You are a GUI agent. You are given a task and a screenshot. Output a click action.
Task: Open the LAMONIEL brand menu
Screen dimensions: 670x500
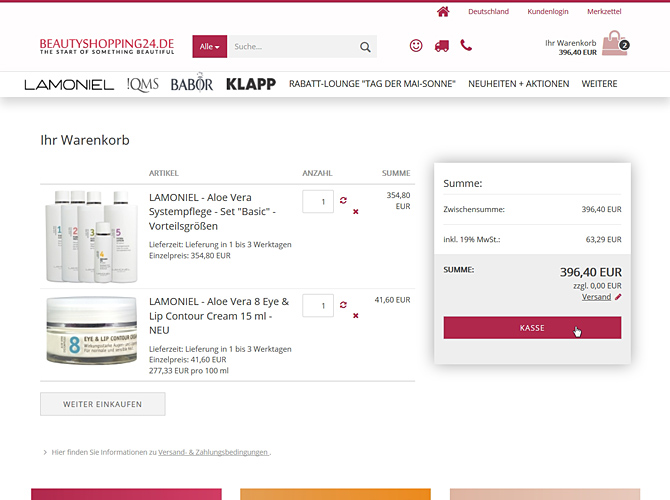pos(69,85)
